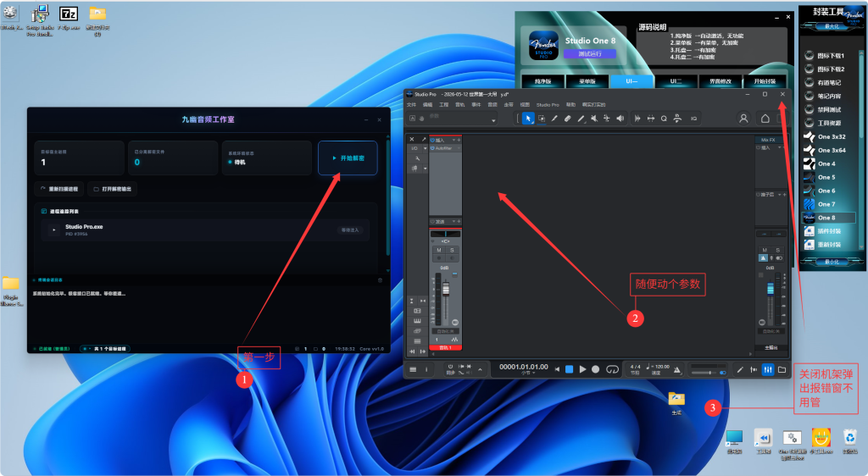Click the Record button in the transport
This screenshot has width=868, height=476.
596,369
